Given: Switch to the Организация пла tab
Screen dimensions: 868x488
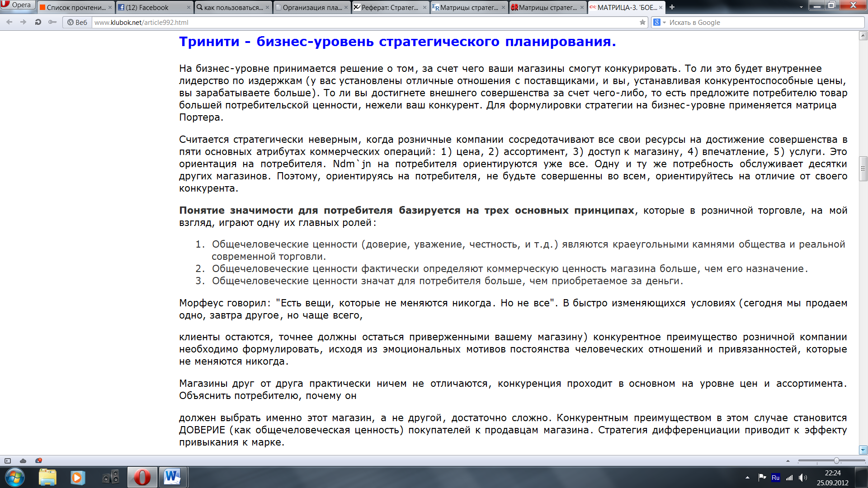Looking at the screenshot, I should pyautogui.click(x=312, y=7).
